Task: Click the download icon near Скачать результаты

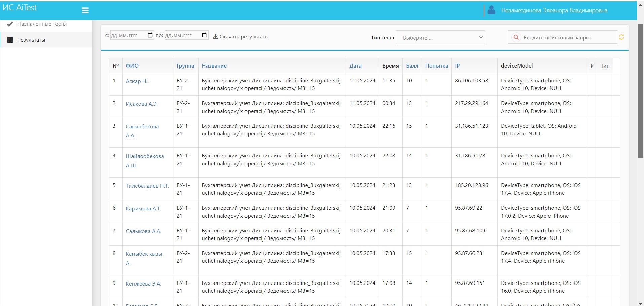Action: [x=216, y=36]
